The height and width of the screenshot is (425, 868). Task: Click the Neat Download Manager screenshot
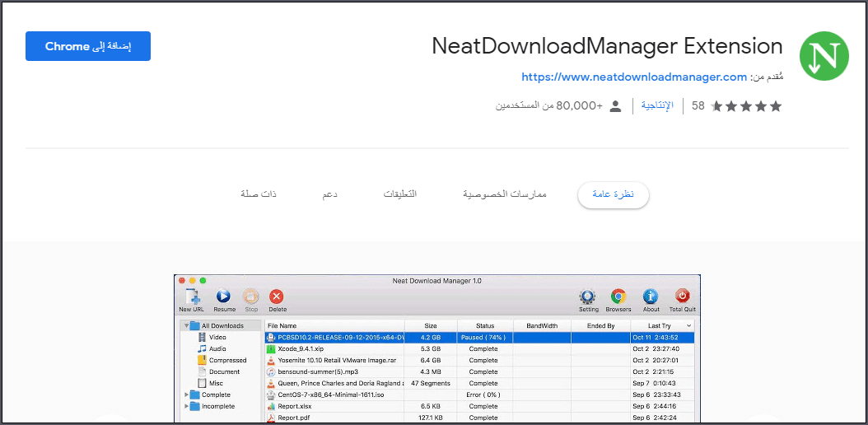[x=436, y=348]
